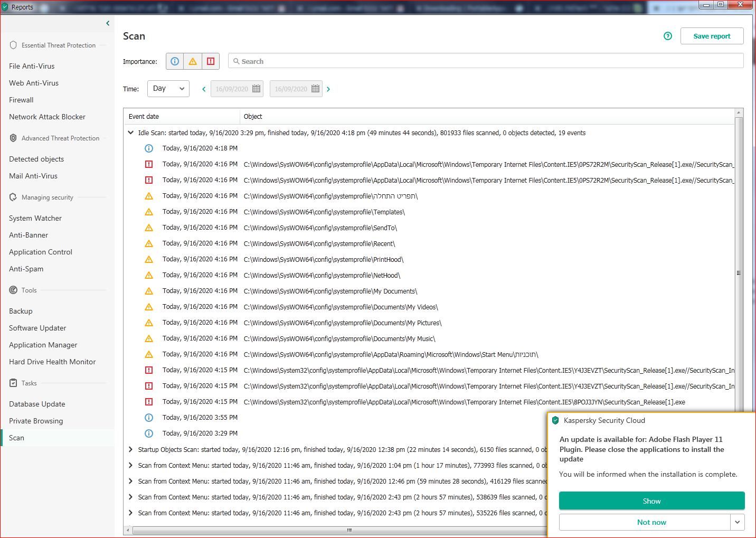Open Web Anti-Virus report
This screenshot has width=756, height=538.
tap(34, 83)
